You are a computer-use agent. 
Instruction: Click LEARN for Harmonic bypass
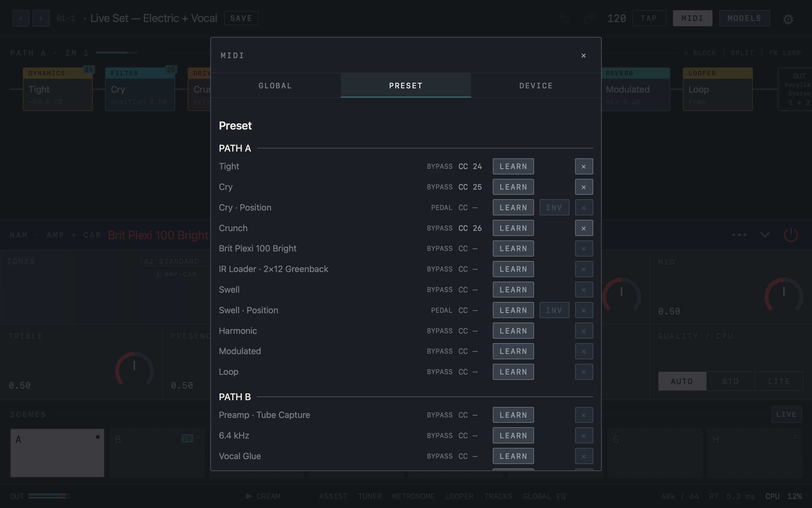(x=513, y=331)
